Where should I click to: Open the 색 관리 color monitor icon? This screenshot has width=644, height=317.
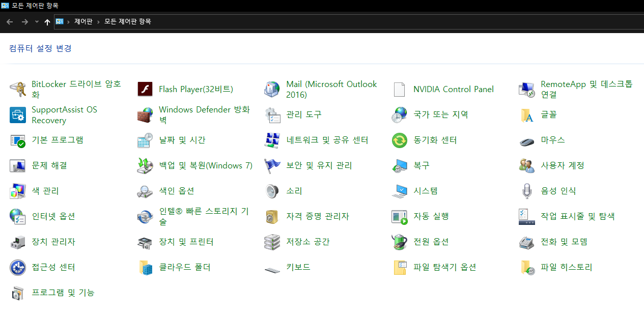point(18,191)
